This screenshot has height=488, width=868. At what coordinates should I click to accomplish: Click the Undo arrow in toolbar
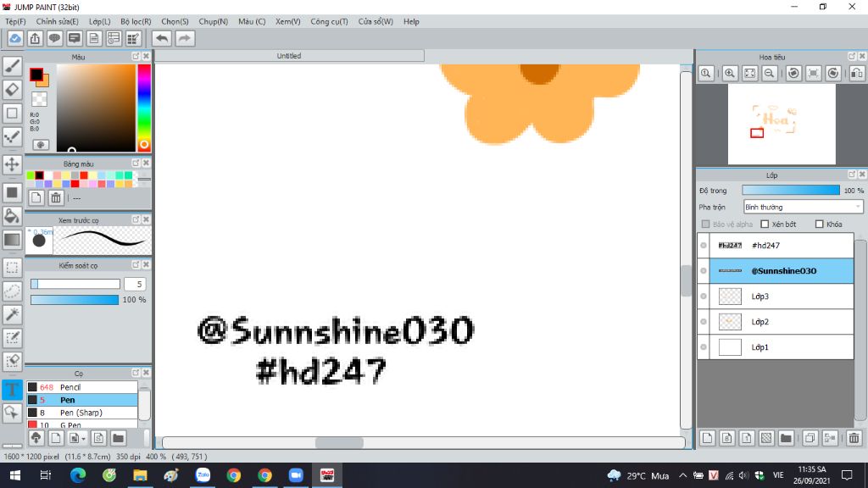click(162, 38)
